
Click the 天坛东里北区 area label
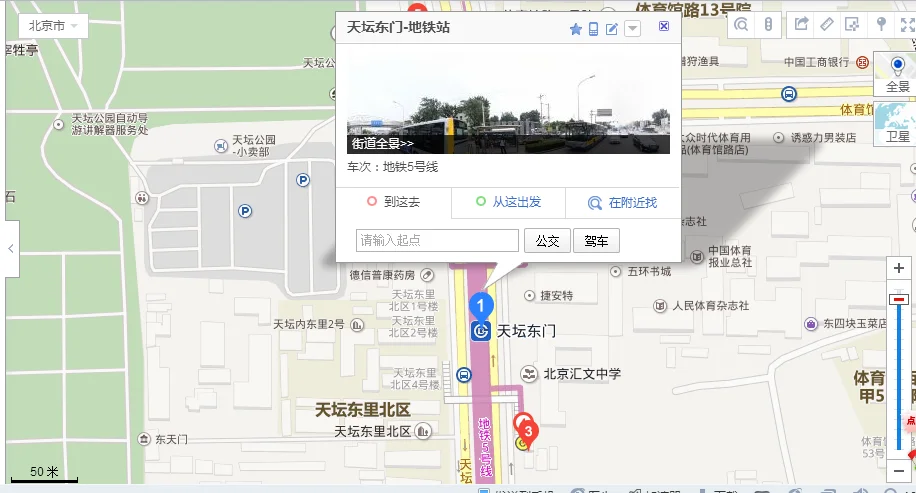click(x=363, y=409)
